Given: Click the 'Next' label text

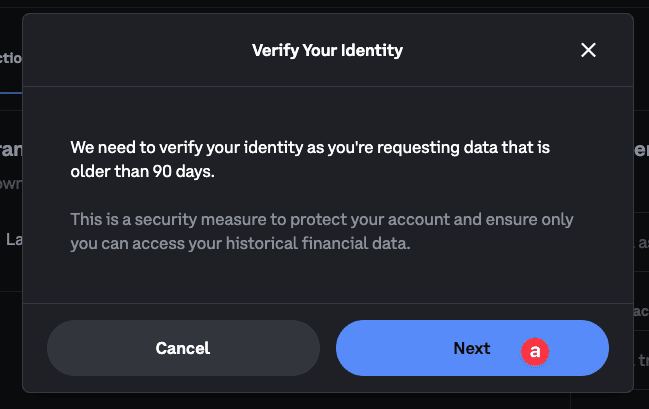Looking at the screenshot, I should pyautogui.click(x=471, y=348).
